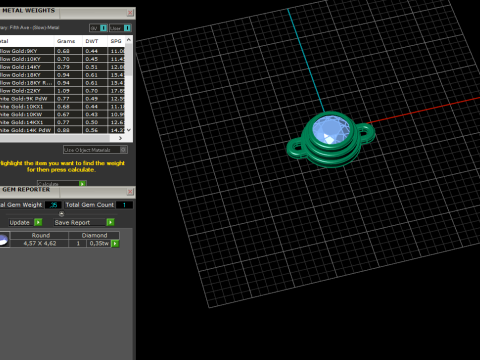Select the White Gold:10KW row
The image size is (480, 360).
(x=62, y=114)
